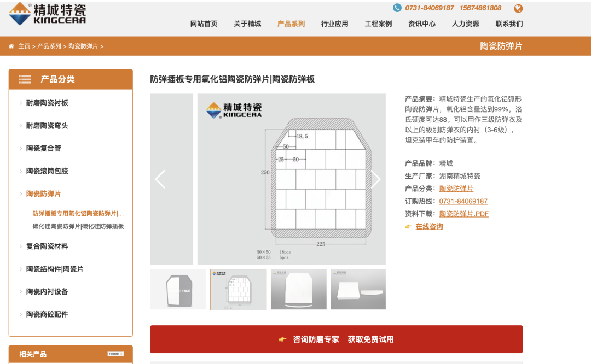This screenshot has height=364, width=591.
Task: Open 陶瓷防弹片 product category link
Action: click(x=456, y=189)
